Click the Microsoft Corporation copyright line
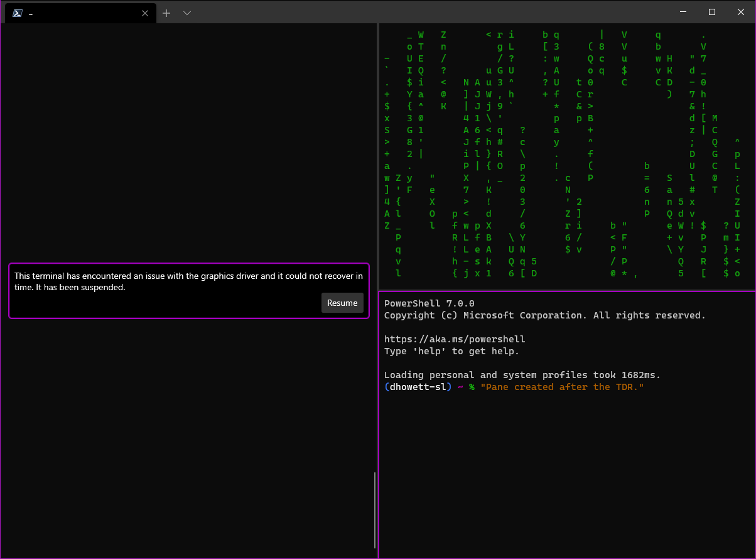The height and width of the screenshot is (559, 756). pos(545,315)
